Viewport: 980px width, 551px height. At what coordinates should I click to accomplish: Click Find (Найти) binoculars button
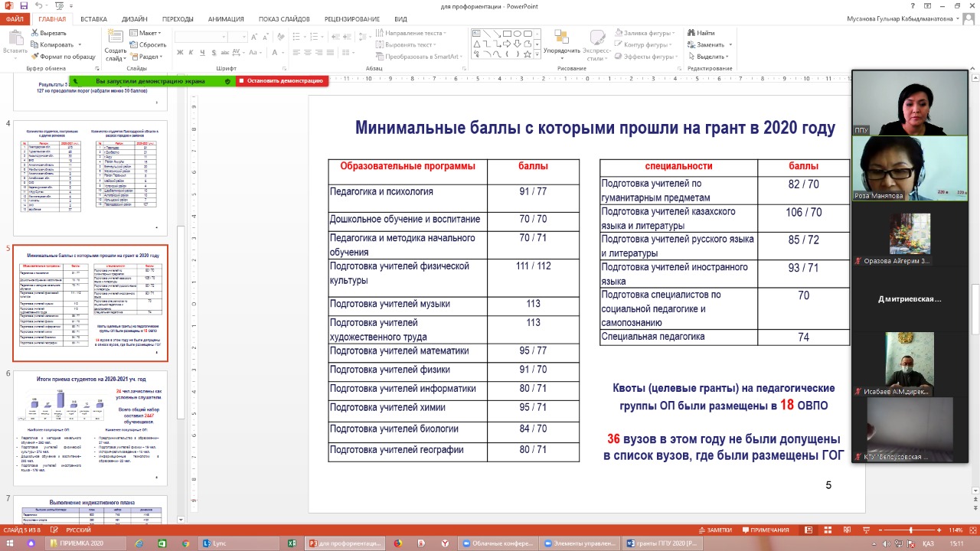point(701,33)
